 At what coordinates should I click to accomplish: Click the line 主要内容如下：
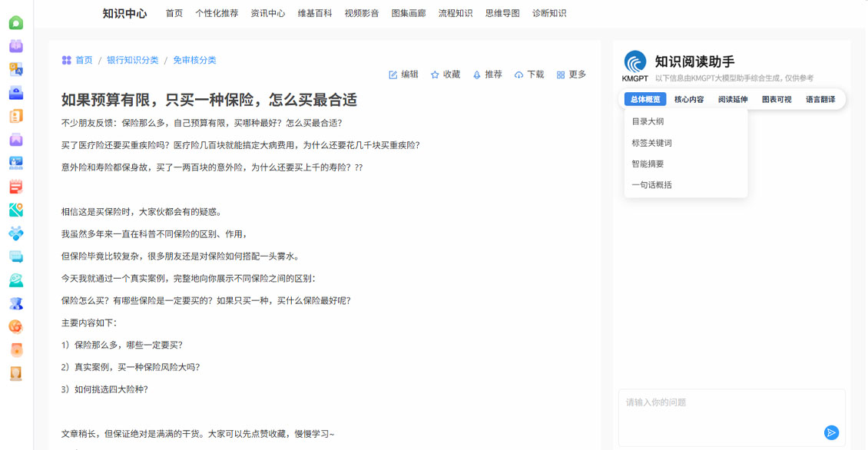pos(89,323)
